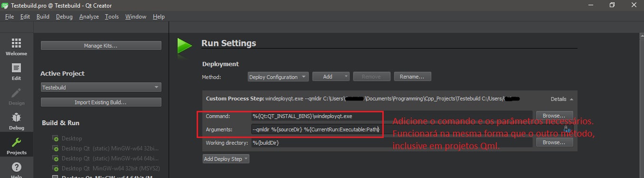
Task: Open the Deploy Configuration method dropdown
Action: click(278, 77)
